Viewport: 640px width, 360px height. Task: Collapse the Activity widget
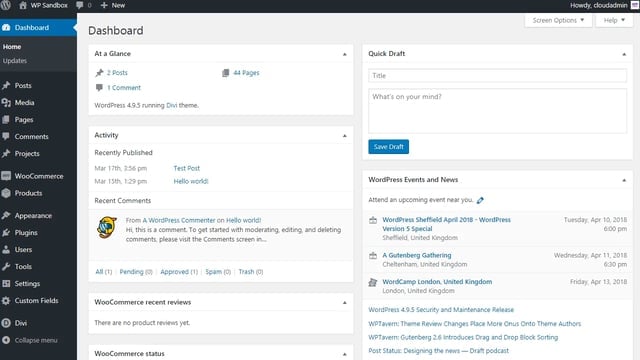345,136
